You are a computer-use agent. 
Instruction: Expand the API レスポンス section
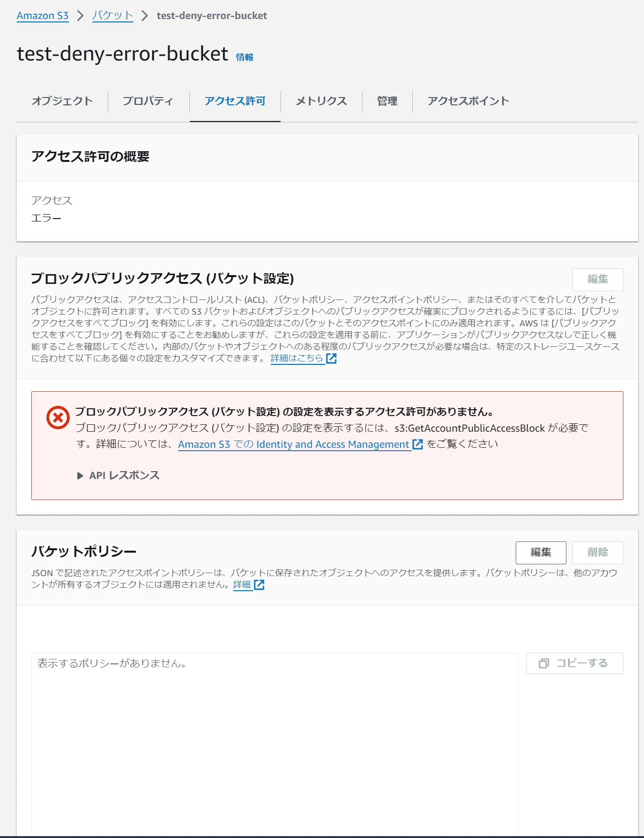tap(119, 476)
